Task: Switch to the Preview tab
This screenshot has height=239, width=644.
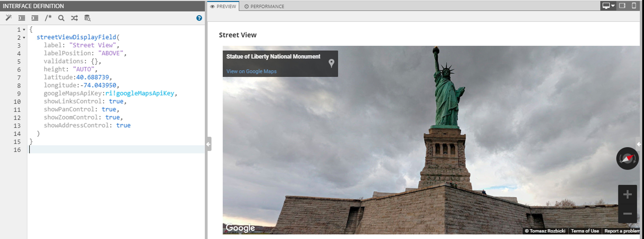Action: pyautogui.click(x=223, y=6)
